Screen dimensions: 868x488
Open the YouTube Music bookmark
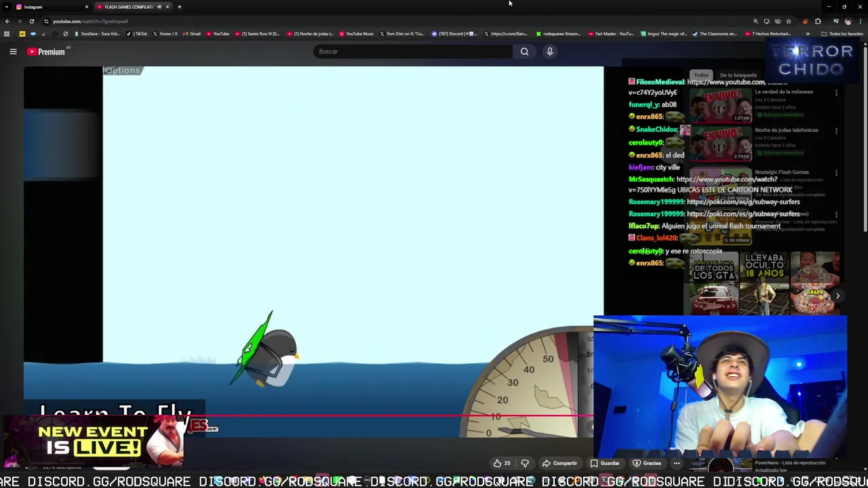pyautogui.click(x=357, y=34)
